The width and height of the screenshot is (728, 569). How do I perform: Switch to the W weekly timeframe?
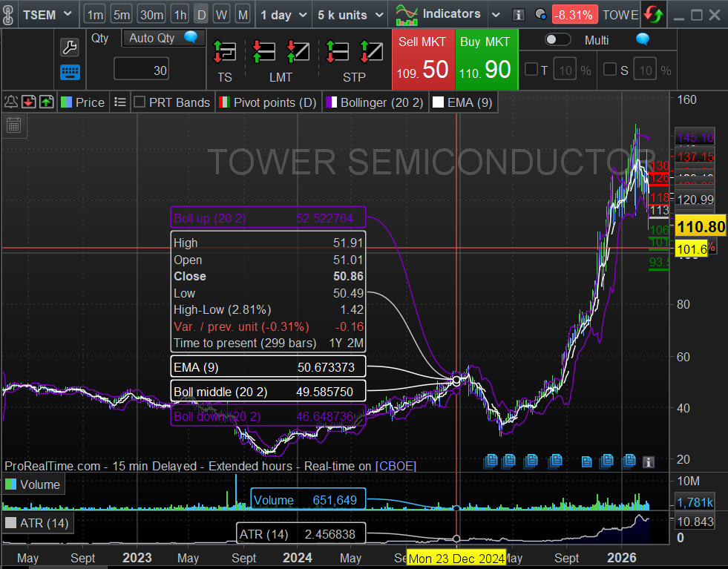point(222,15)
